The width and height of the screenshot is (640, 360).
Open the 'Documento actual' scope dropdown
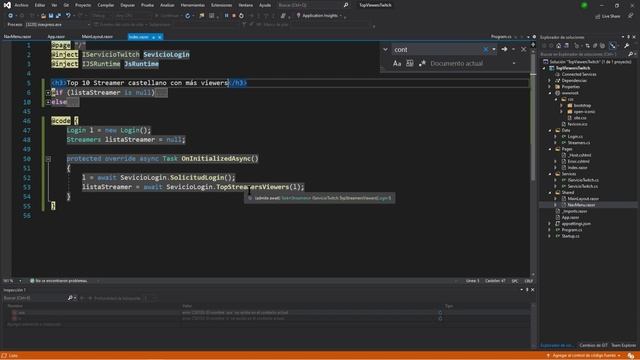[x=514, y=64]
